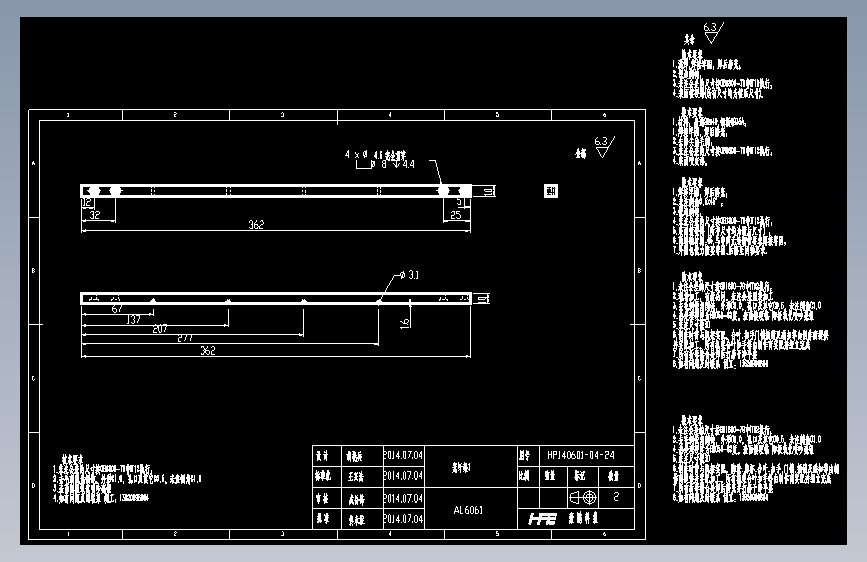867x562 pixels.
Task: Select the 362 dimension beneath the 32 dimension
Action: click(x=256, y=225)
